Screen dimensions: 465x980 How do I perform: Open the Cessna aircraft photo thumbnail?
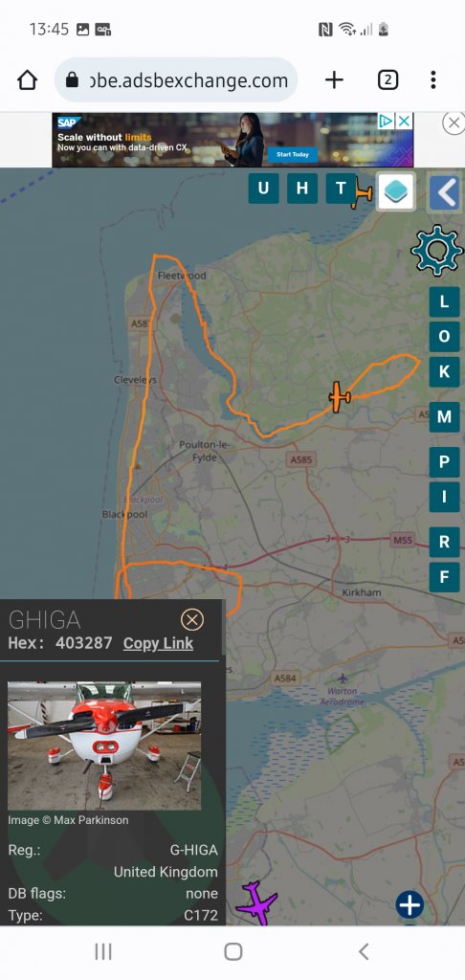[x=104, y=746]
